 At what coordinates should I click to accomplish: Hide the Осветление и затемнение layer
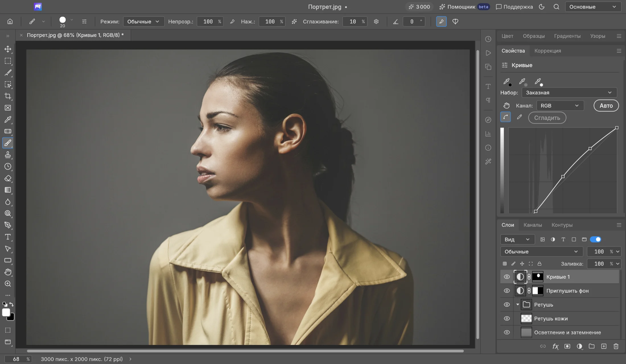coord(507,333)
